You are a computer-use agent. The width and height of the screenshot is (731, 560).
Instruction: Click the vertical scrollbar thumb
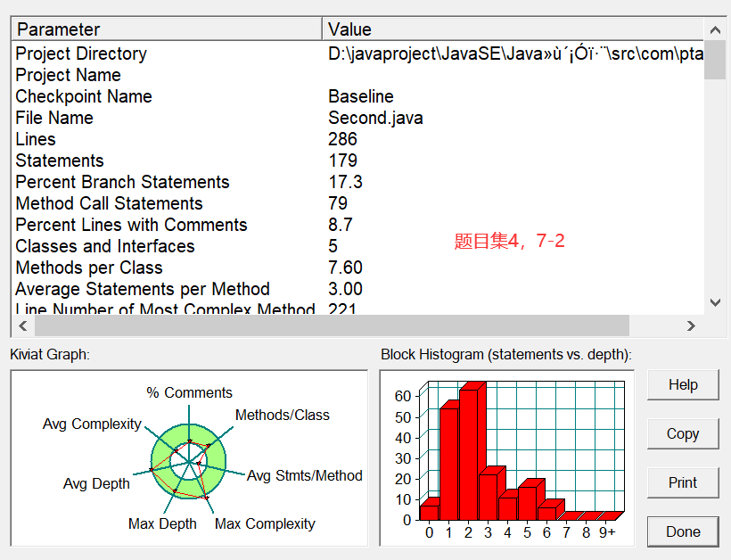coord(715,60)
